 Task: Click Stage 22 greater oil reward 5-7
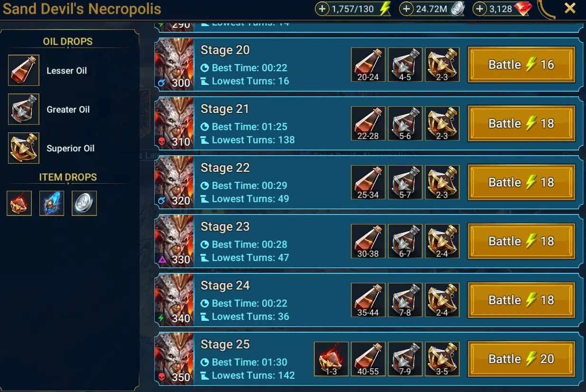[x=405, y=182]
